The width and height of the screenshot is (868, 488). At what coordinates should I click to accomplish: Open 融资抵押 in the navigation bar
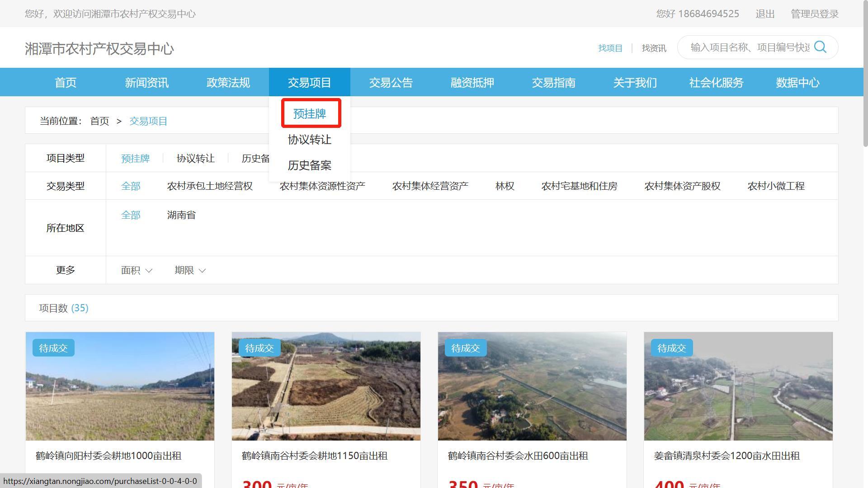point(472,82)
